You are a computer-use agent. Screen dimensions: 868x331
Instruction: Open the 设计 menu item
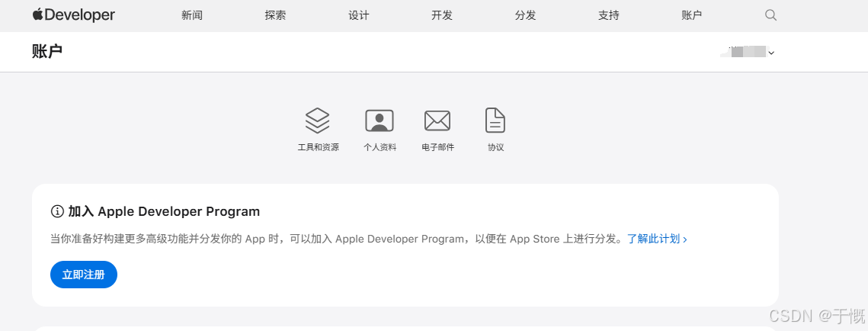click(359, 15)
